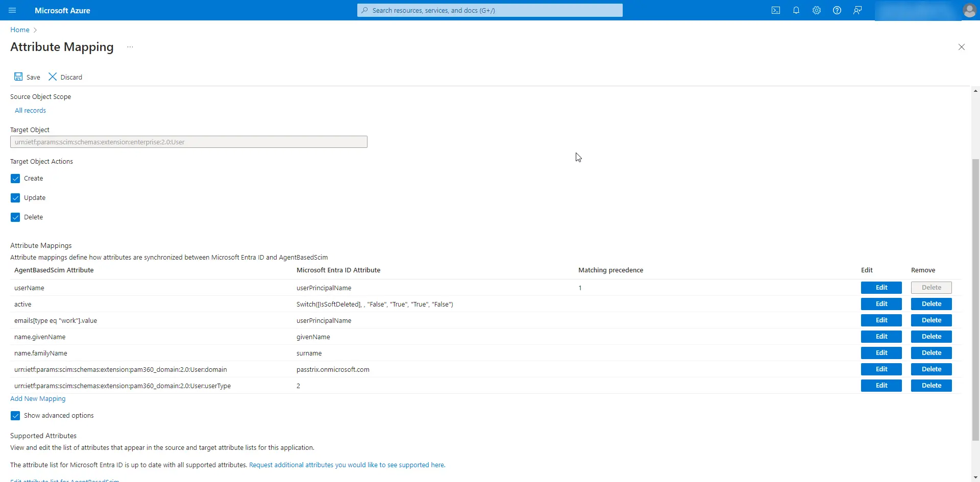Uncheck the Update target object action
Image resolution: width=980 pixels, height=482 pixels.
[x=15, y=198]
